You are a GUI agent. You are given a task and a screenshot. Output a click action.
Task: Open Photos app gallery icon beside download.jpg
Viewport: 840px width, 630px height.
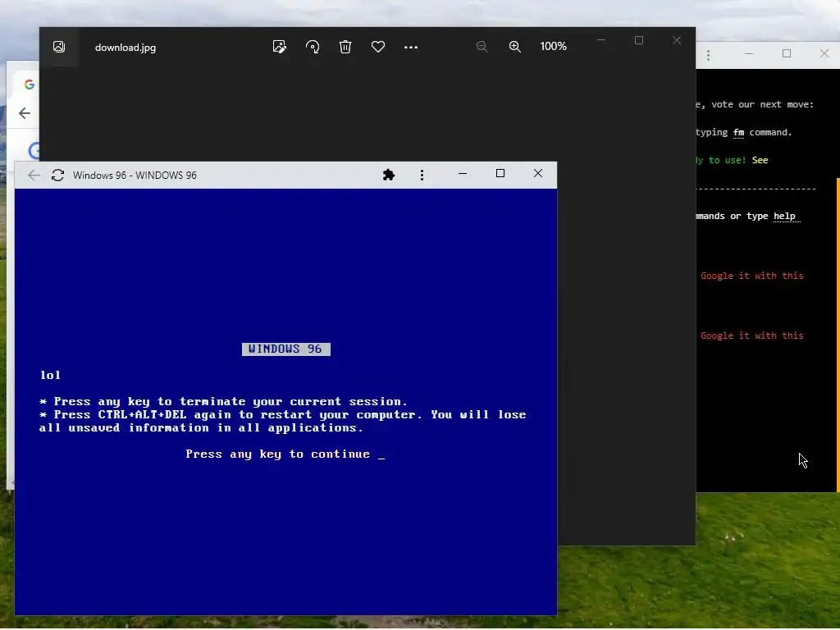pyautogui.click(x=59, y=47)
